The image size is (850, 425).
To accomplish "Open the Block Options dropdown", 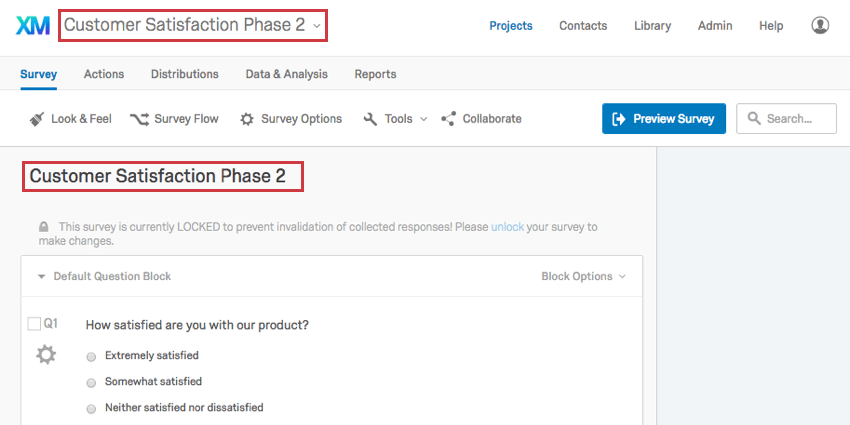I will 583,277.
